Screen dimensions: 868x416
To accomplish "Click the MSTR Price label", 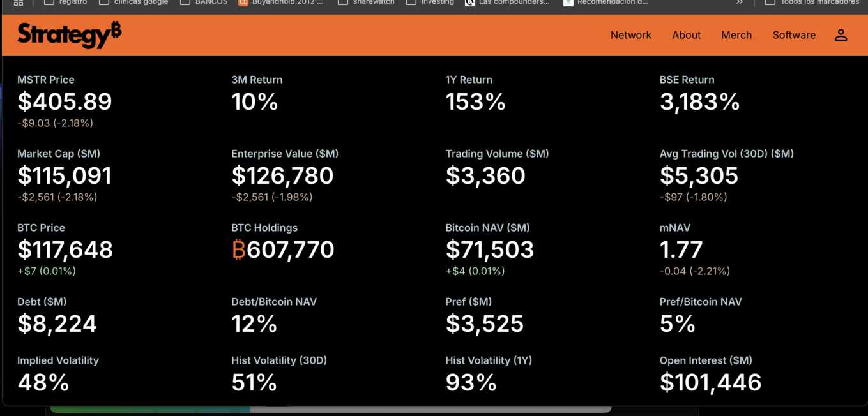I will (46, 80).
